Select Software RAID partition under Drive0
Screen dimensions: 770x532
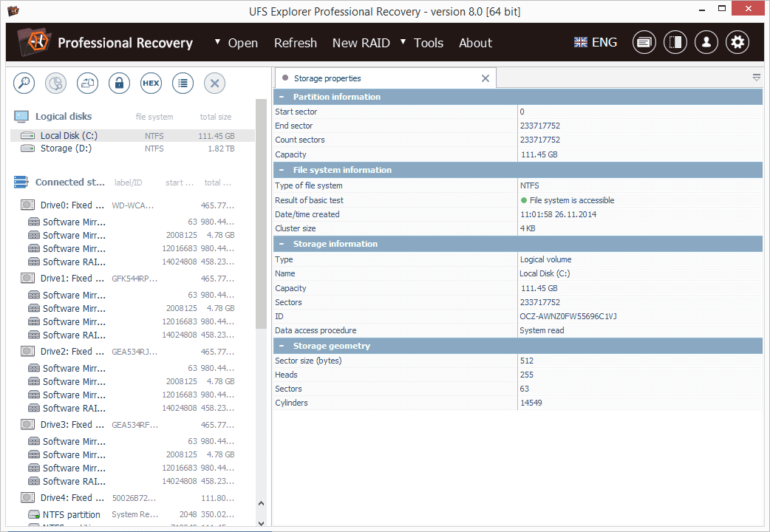[x=132, y=262]
